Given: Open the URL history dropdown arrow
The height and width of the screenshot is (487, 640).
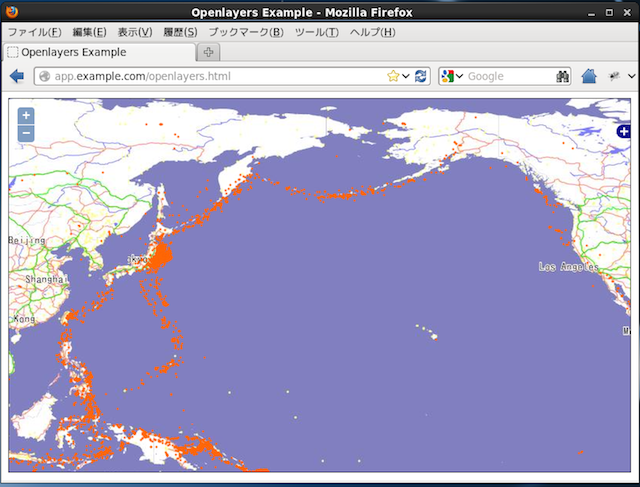Looking at the screenshot, I should [406, 76].
